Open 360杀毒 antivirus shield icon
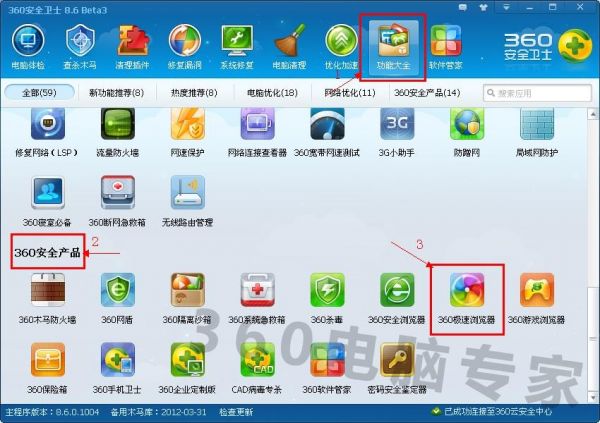The image size is (600, 423). point(327,294)
